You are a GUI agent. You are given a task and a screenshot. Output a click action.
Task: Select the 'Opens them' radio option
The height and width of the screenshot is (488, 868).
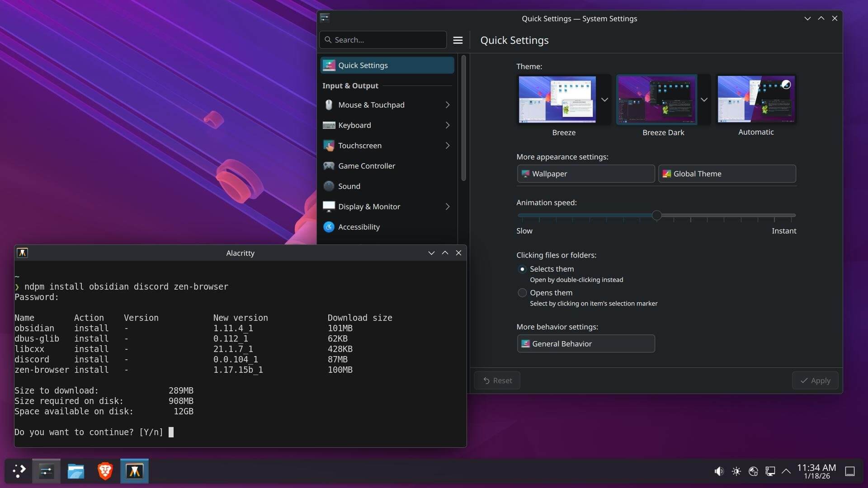tap(522, 293)
